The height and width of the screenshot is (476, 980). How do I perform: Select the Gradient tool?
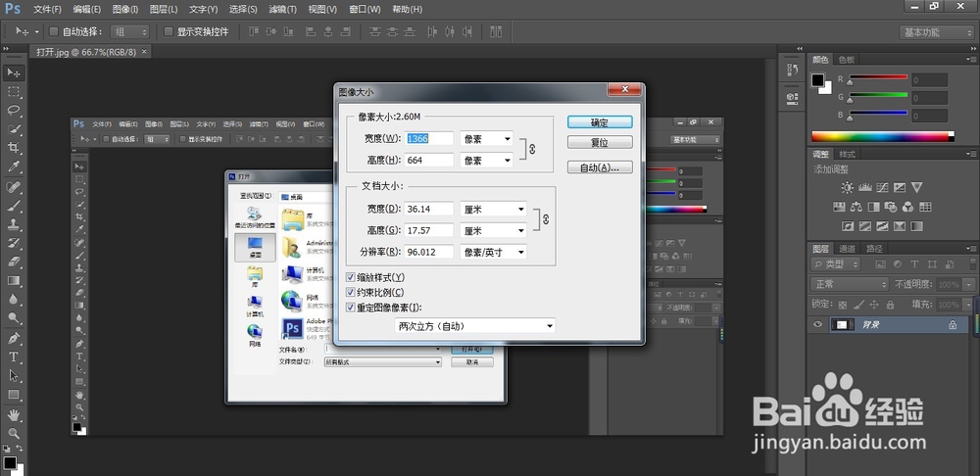(x=13, y=280)
